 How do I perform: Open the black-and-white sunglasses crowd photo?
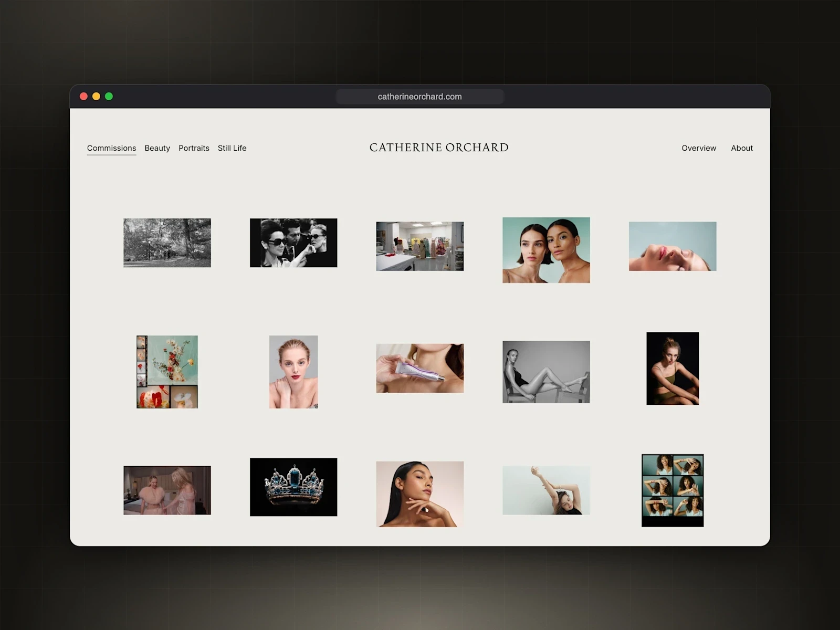click(293, 243)
